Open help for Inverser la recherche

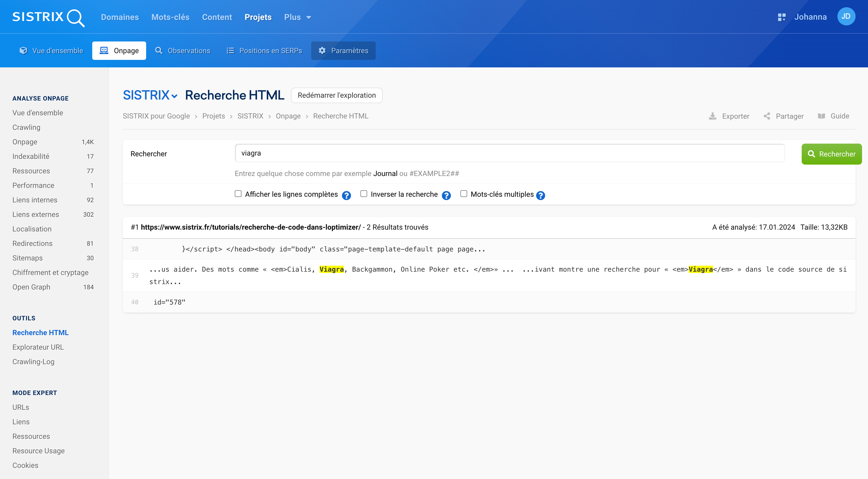click(446, 195)
